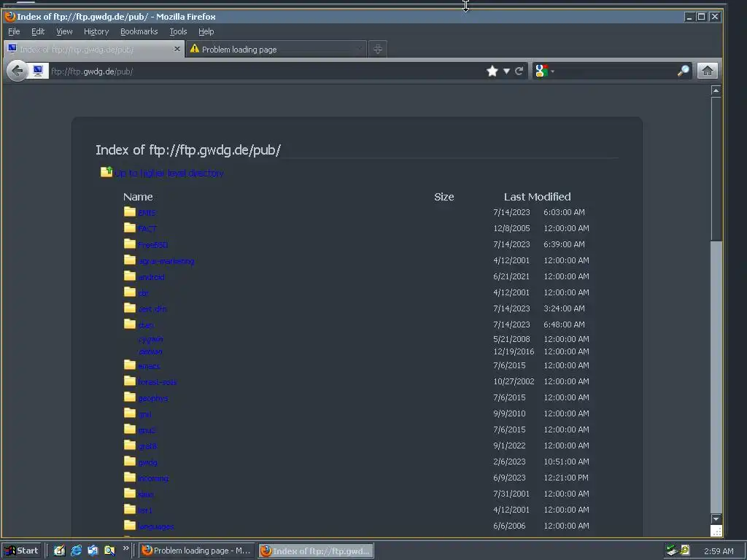Click the Name column header
Screen dimensions: 747x560
[138, 197]
